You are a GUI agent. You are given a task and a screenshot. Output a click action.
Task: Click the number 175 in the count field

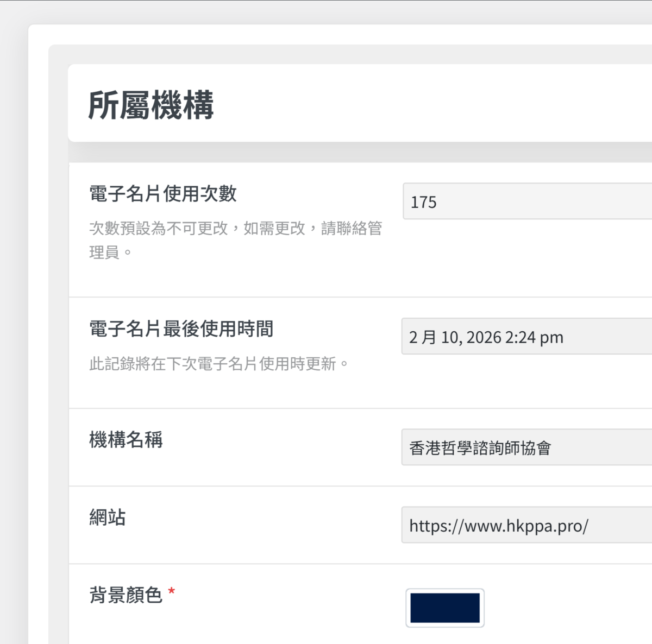click(423, 202)
